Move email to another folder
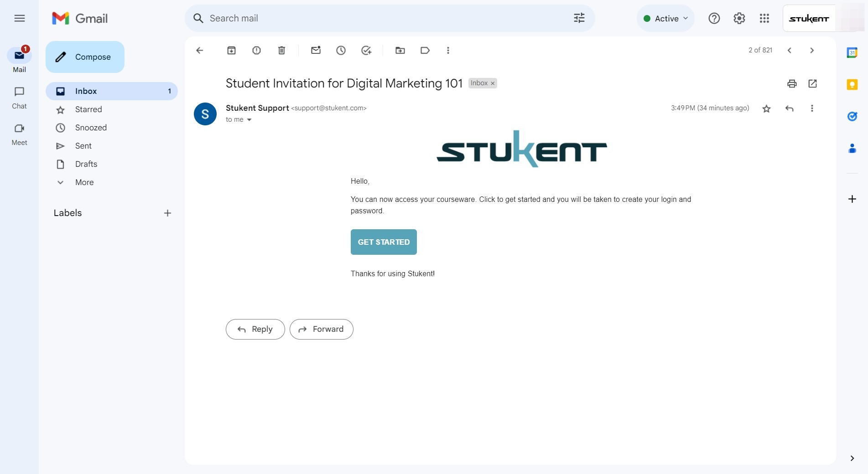 tap(400, 51)
